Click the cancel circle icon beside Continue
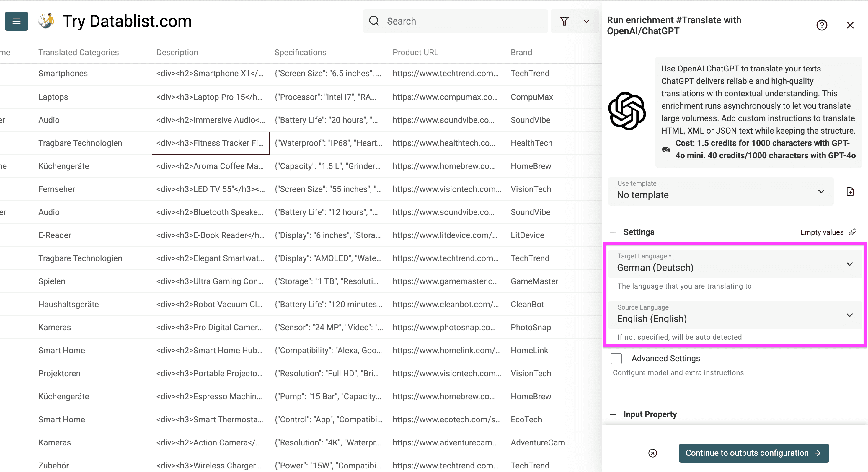Screen dimensions: 868x472 pos(653,453)
